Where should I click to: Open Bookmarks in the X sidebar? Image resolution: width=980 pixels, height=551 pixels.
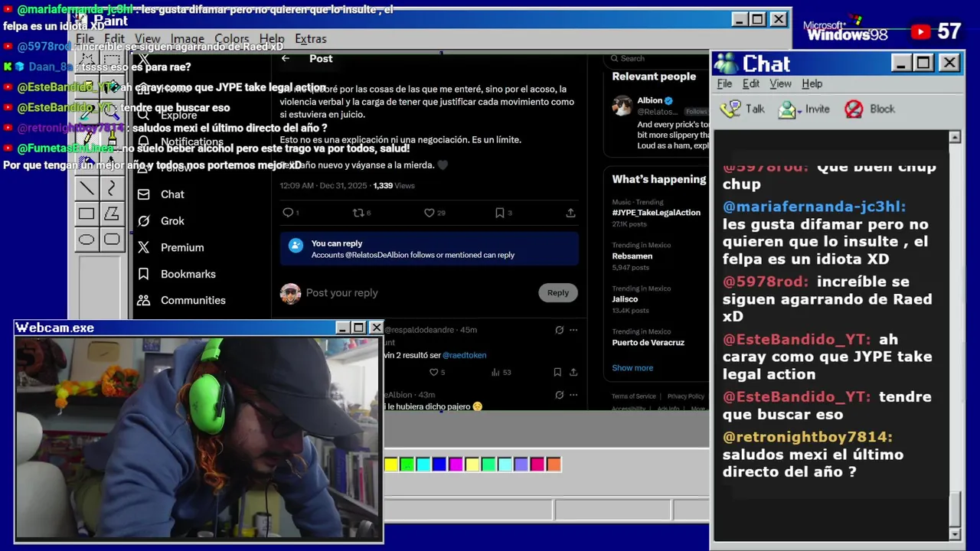tap(176, 274)
